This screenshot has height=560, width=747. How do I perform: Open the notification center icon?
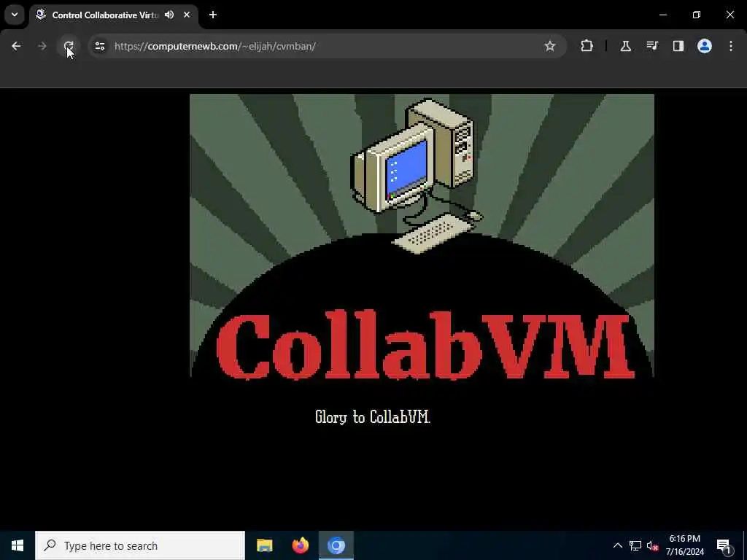click(724, 545)
